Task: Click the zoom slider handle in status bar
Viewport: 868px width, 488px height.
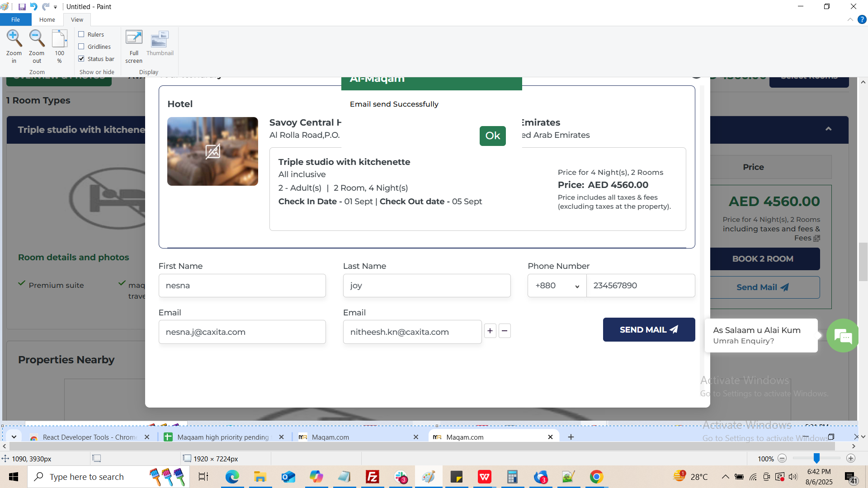Action: (816, 459)
